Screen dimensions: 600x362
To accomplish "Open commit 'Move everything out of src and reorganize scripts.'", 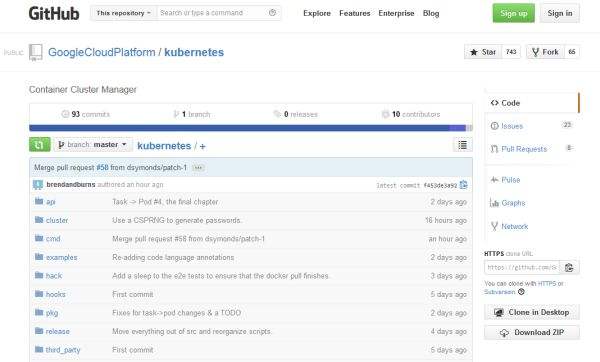I will point(192,331).
